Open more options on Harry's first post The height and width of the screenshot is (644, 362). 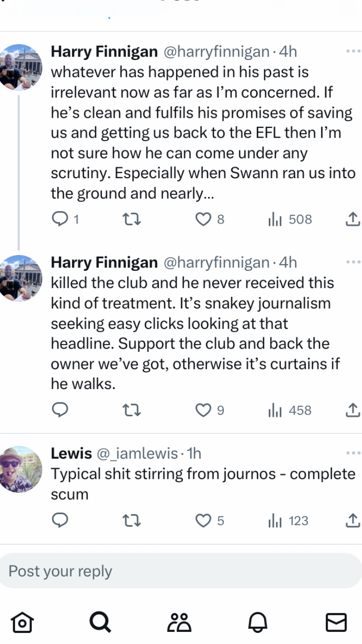coord(353,51)
